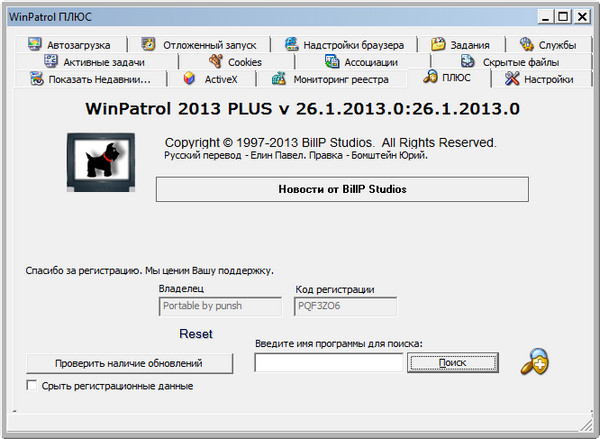This screenshot has width=600, height=439.
Task: Click the Спасибо за регистрацию message
Action: point(150,271)
